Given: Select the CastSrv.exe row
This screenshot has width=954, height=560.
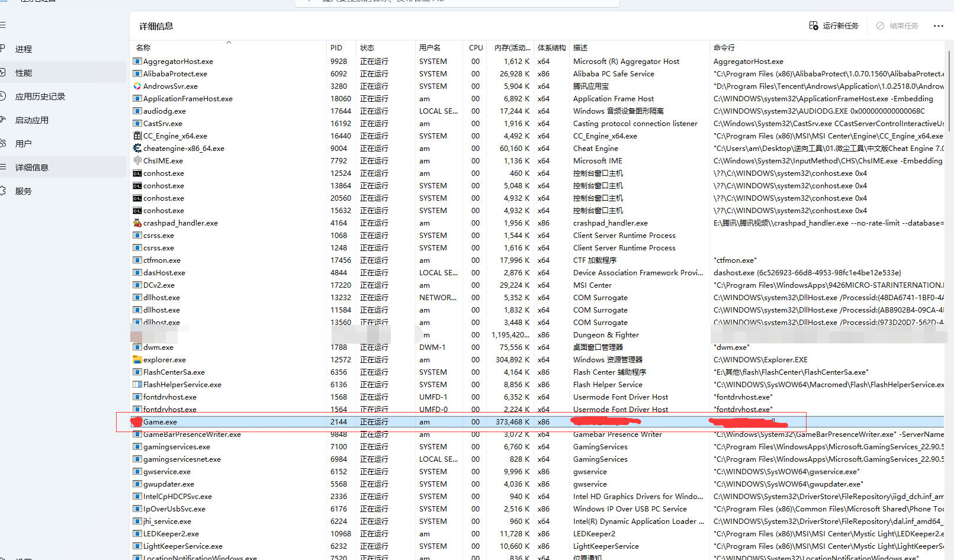Looking at the screenshot, I should [538, 123].
